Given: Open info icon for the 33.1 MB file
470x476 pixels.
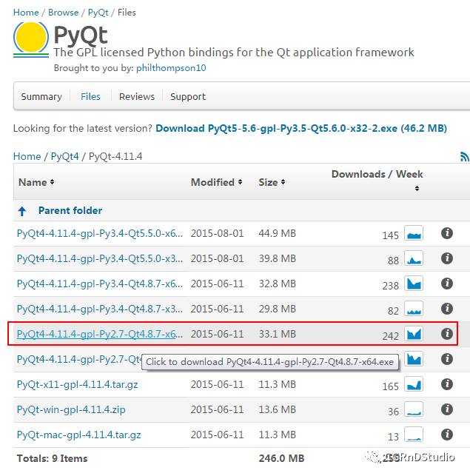Looking at the screenshot, I should pyautogui.click(x=446, y=334).
